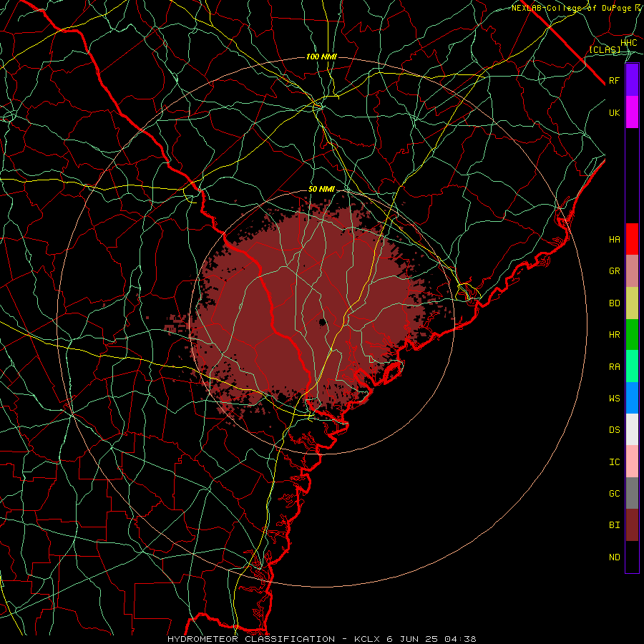Click the '04:38' timestamp
644x644 pixels.
point(460,639)
